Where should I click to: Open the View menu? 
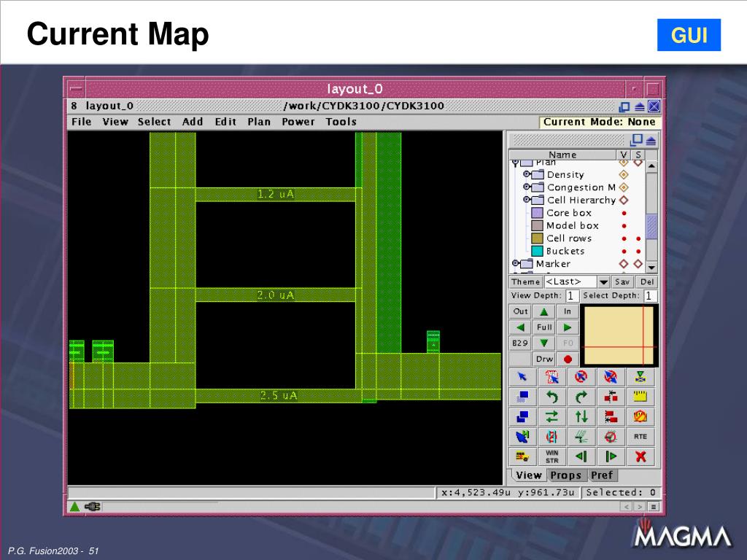click(115, 122)
